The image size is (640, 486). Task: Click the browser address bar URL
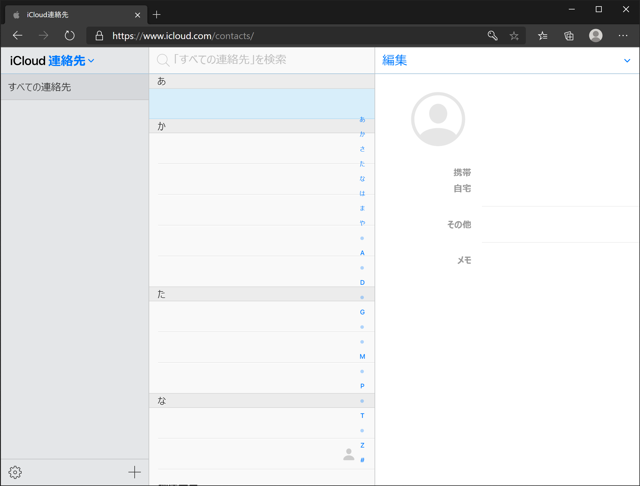tap(183, 36)
